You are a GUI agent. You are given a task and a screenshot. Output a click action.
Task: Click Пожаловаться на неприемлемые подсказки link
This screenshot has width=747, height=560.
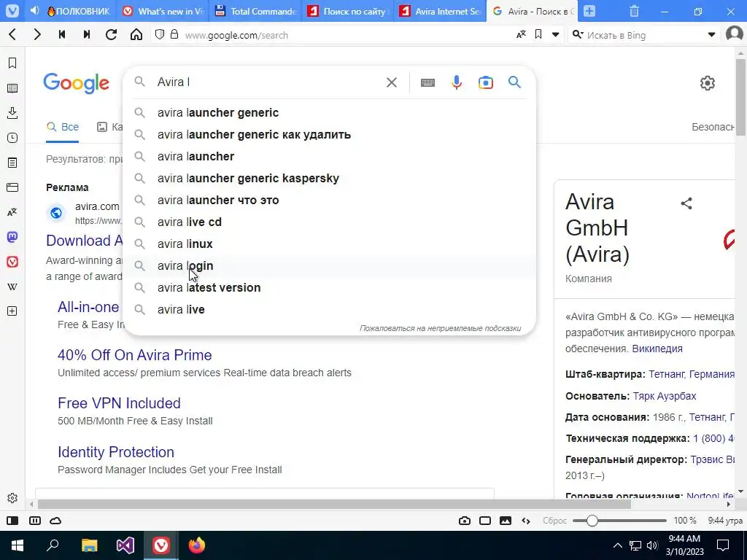click(x=440, y=328)
